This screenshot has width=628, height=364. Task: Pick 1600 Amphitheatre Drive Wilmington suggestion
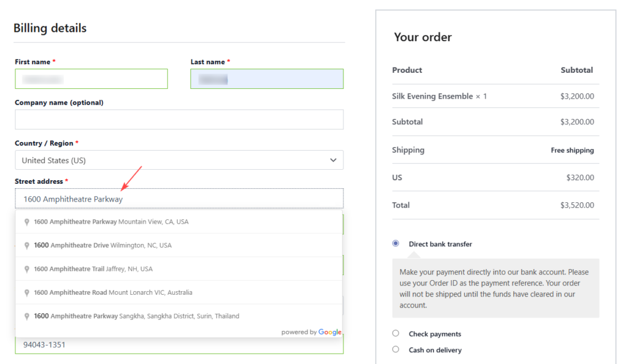[102, 246]
